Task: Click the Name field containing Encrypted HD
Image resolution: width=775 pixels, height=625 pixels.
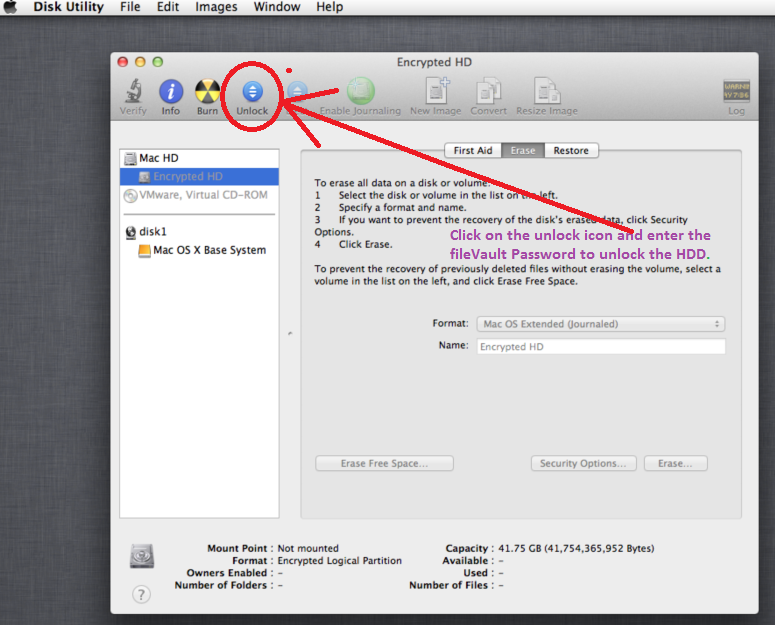Action: (601, 346)
